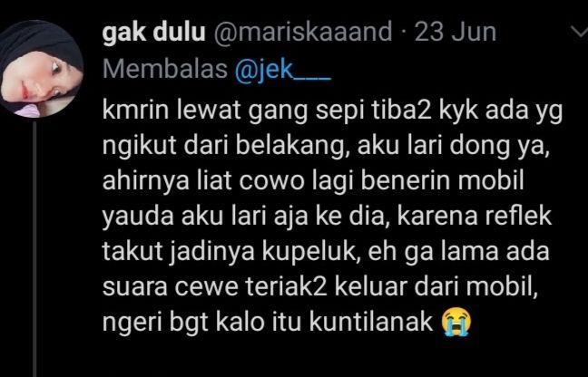588x377 pixels.
Task: Click the words "karena reflek" in the tweet
Action: click(474, 217)
